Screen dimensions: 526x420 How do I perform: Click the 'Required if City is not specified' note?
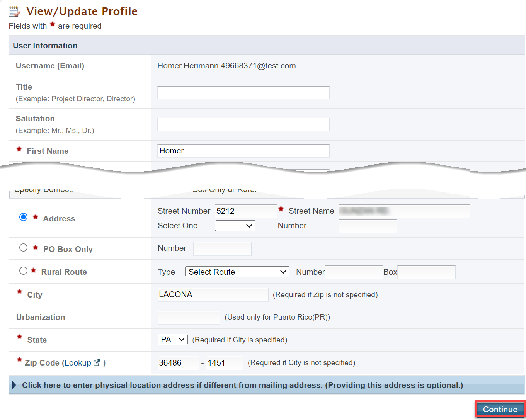pos(301,363)
